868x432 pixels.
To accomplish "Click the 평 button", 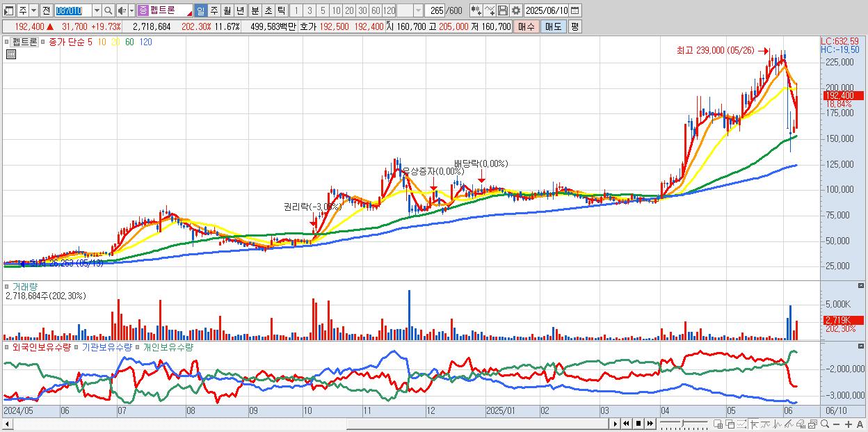I will point(574,26).
